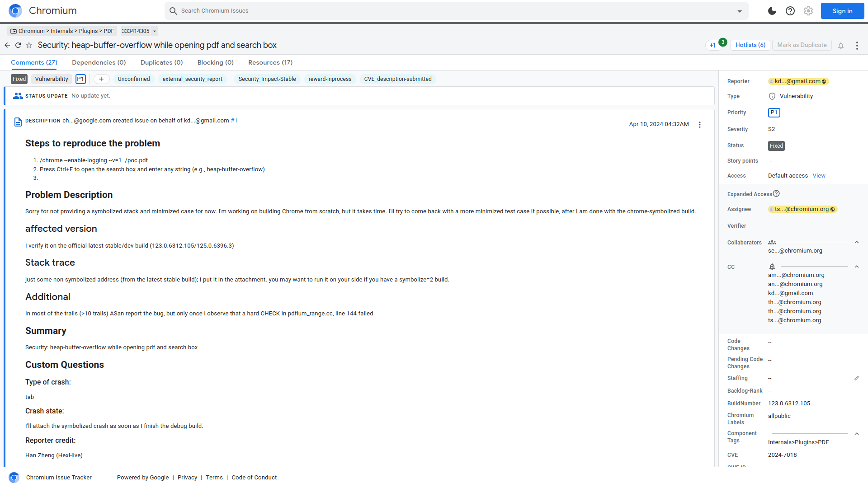Click the am...@chromium.org CC entry

[796, 275]
